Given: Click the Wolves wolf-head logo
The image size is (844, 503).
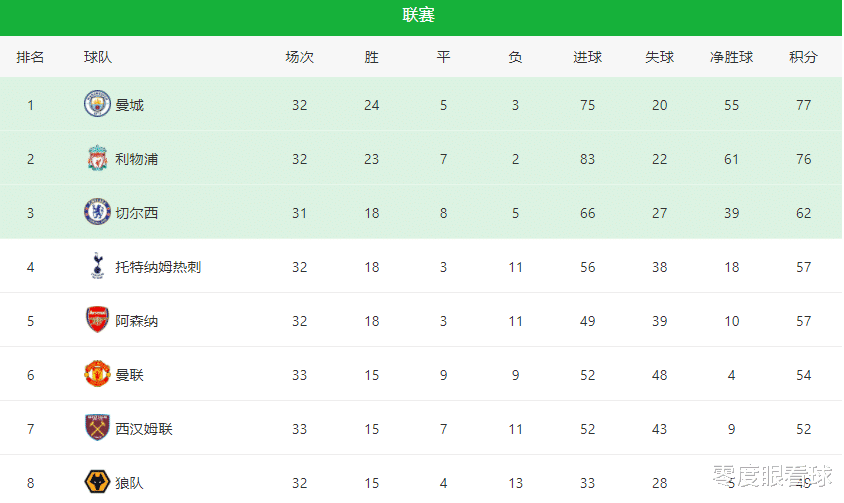Looking at the screenshot, I should pyautogui.click(x=97, y=481).
